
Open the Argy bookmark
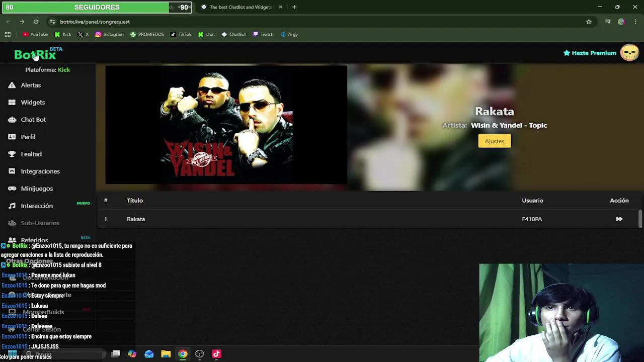tap(289, 34)
